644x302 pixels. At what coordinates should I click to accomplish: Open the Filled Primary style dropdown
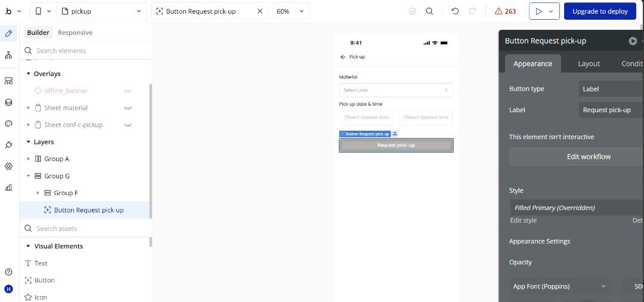577,208
